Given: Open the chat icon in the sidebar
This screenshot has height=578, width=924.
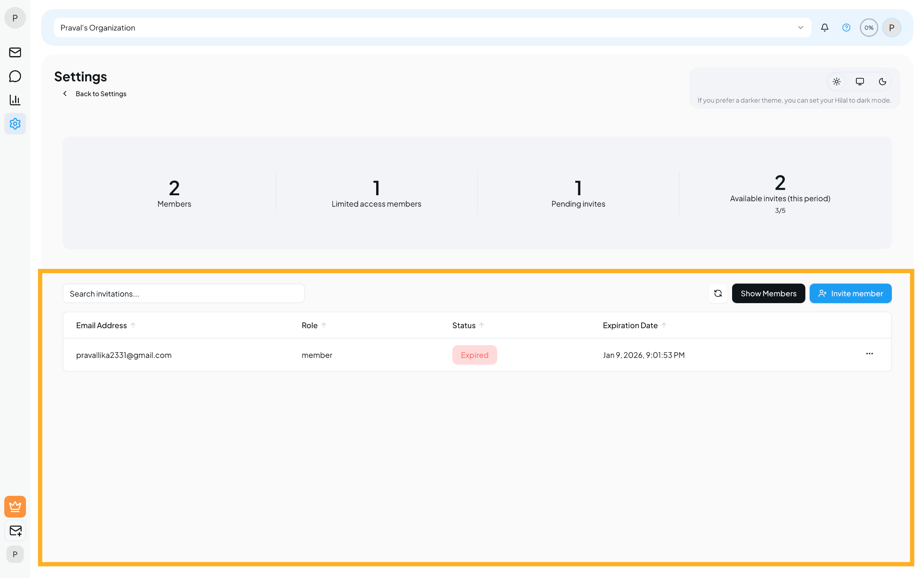Looking at the screenshot, I should pyautogui.click(x=15, y=76).
